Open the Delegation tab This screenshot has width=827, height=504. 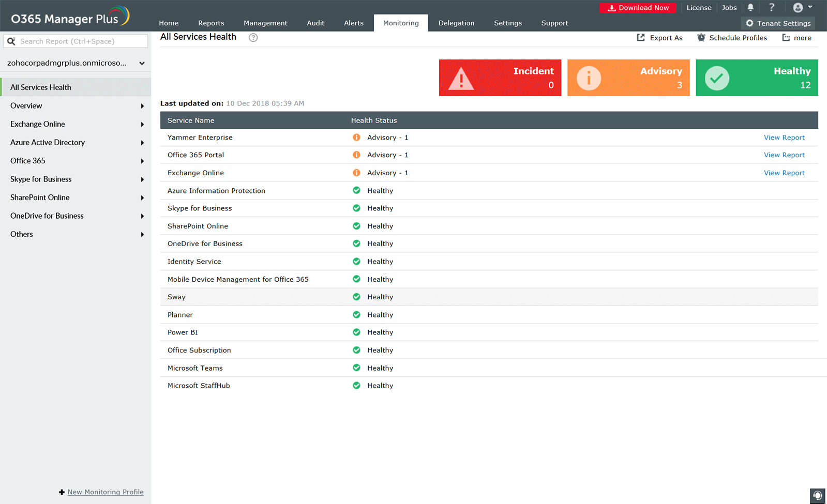456,23
